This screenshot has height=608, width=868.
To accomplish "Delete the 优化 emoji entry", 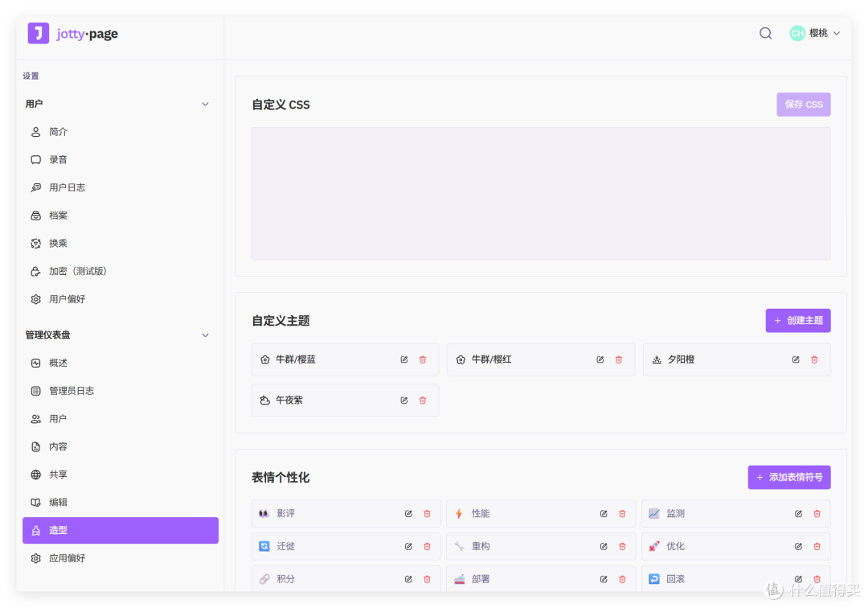I will click(817, 547).
